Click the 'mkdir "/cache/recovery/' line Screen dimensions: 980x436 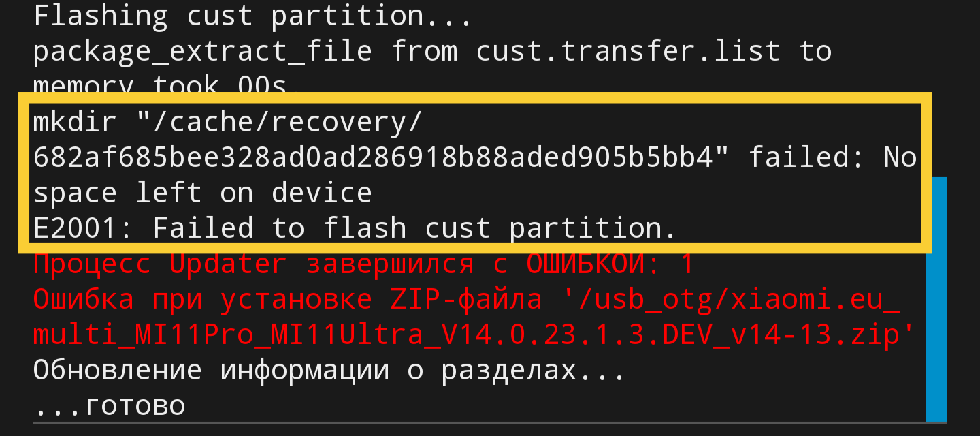click(x=228, y=123)
